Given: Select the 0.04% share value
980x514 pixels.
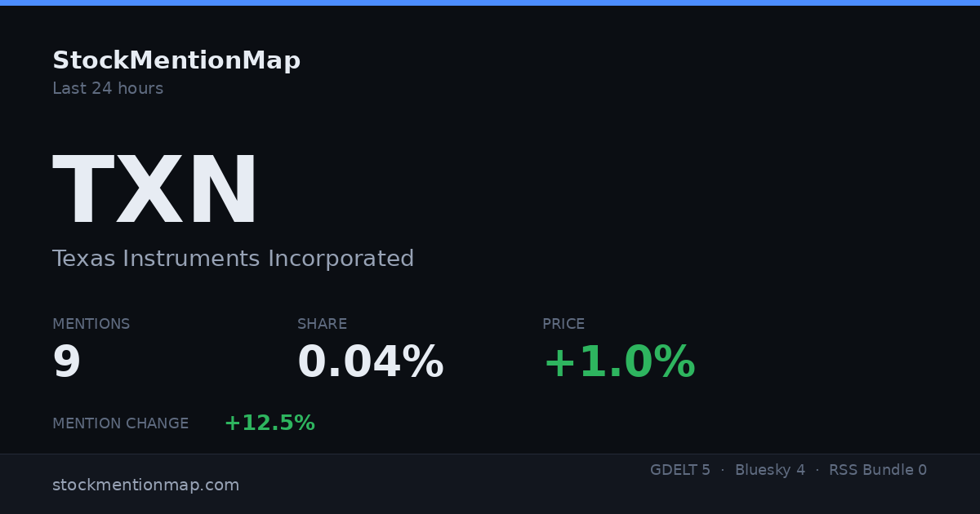Looking at the screenshot, I should pos(370,363).
